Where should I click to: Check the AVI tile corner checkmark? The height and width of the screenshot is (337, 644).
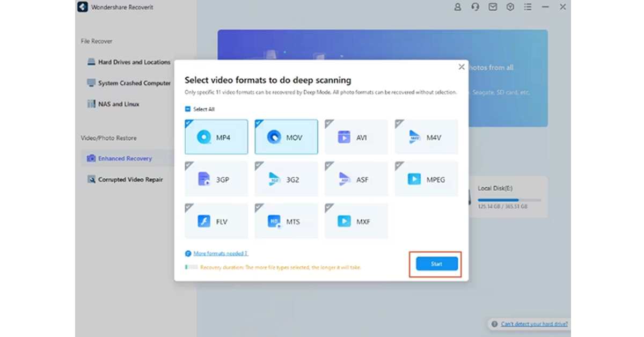point(328,123)
